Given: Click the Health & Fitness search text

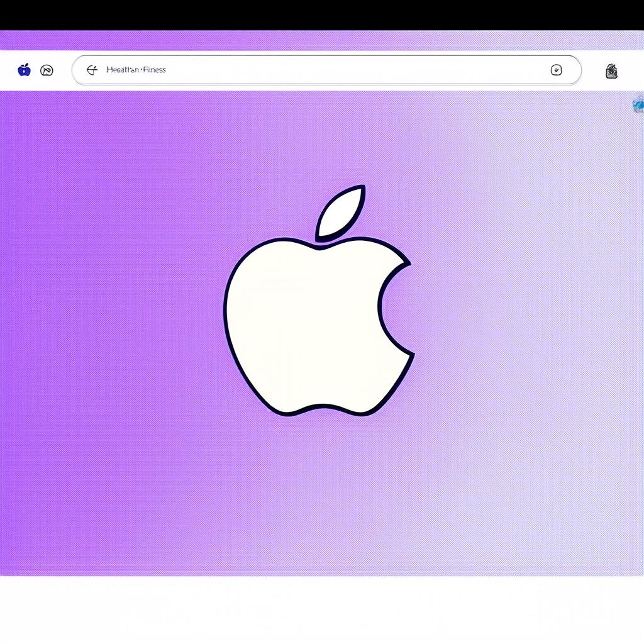Looking at the screenshot, I should 136,70.
